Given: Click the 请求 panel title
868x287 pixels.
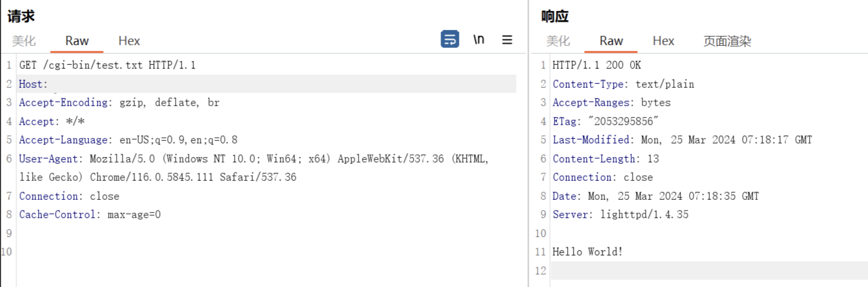Looking at the screenshot, I should pyautogui.click(x=21, y=16).
